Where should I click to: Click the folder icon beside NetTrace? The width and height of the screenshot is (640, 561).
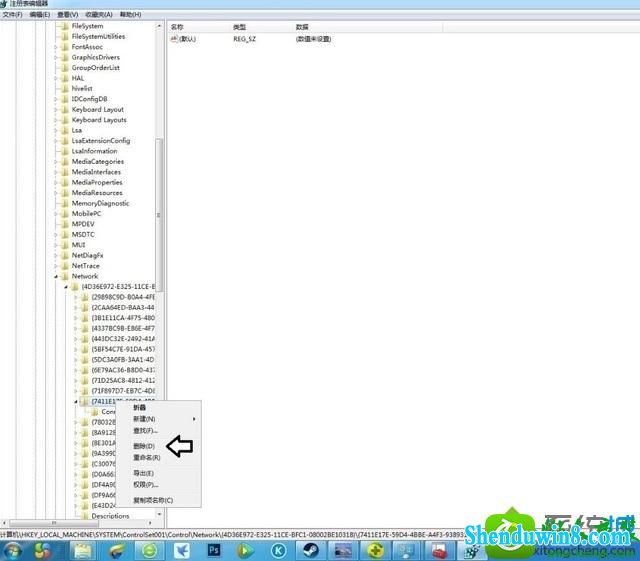(x=64, y=266)
